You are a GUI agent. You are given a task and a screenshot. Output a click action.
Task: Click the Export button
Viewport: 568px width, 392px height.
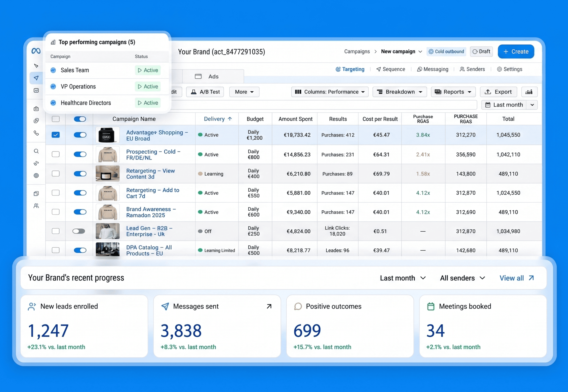point(498,92)
